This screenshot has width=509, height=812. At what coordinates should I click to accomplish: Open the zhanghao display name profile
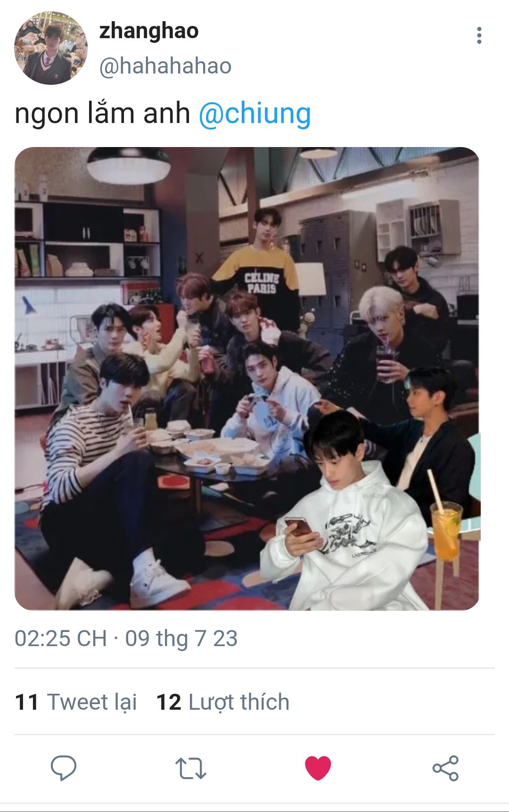pos(149,31)
